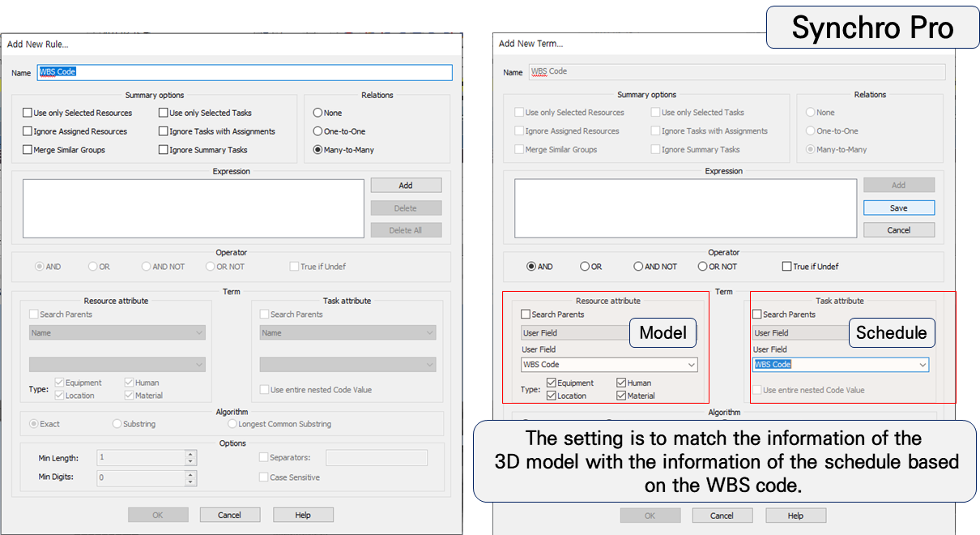Click the Name field in Add New Rule dialog
Image resolution: width=980 pixels, height=535 pixels.
coord(245,72)
